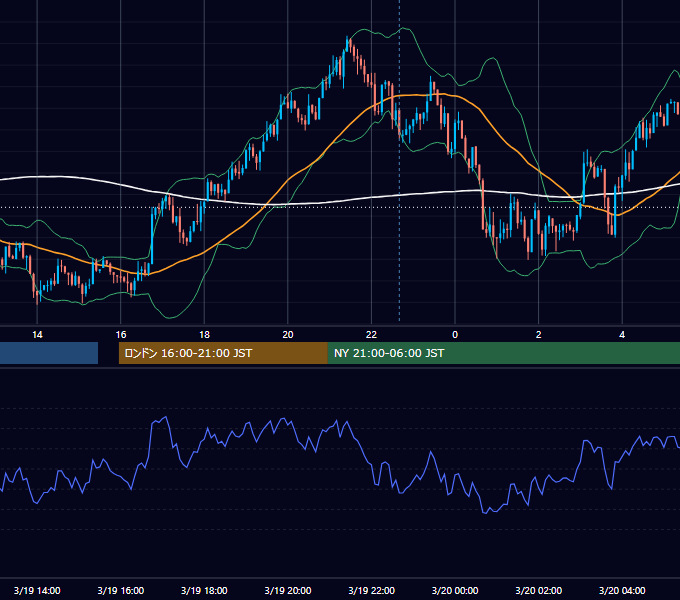Click the 3/19 22:00 date label
The width and height of the screenshot is (680, 600).
tap(372, 590)
